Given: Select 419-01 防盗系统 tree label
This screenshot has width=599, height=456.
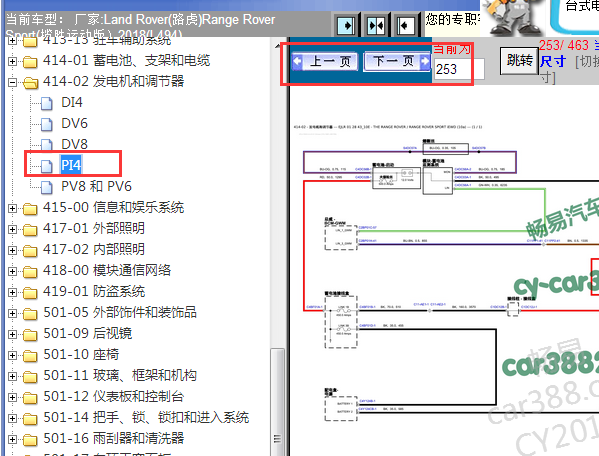Looking at the screenshot, I should click(94, 291).
